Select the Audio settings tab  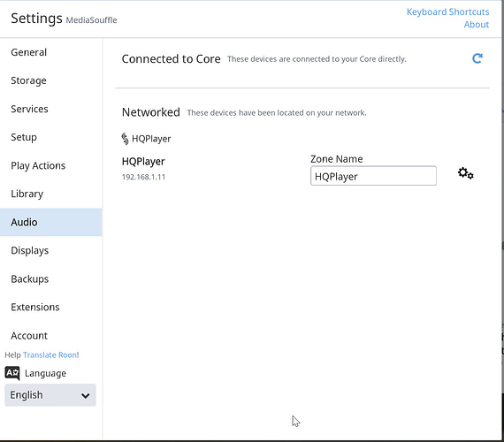click(x=51, y=222)
